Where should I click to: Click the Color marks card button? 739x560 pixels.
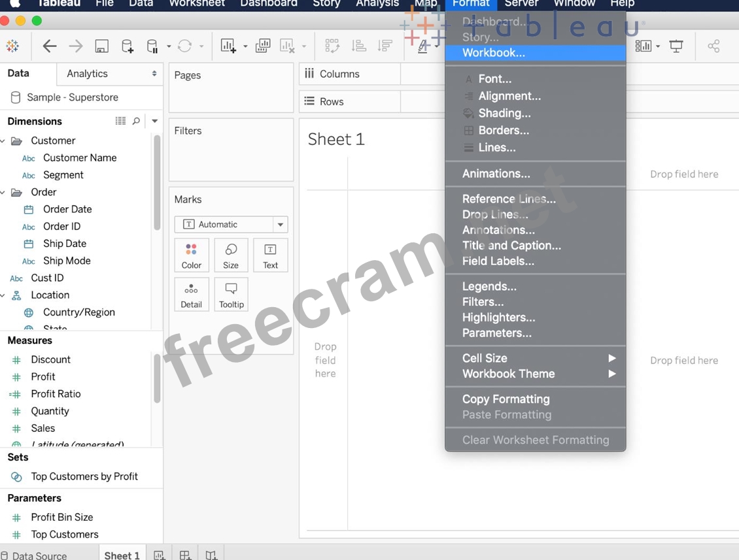pos(192,255)
